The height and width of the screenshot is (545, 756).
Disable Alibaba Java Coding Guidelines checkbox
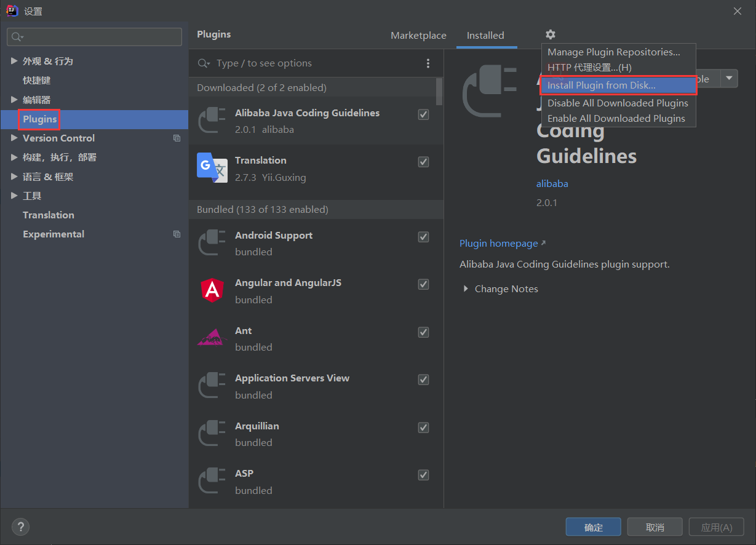click(x=423, y=114)
